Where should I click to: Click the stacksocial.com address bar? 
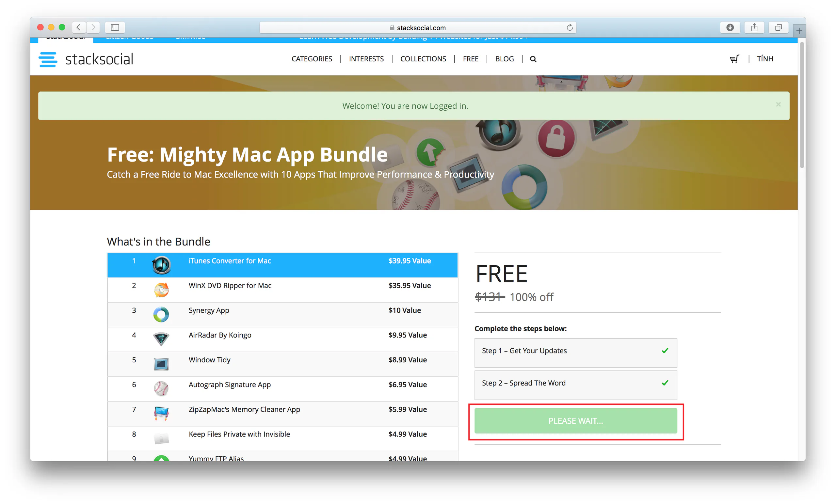click(418, 27)
